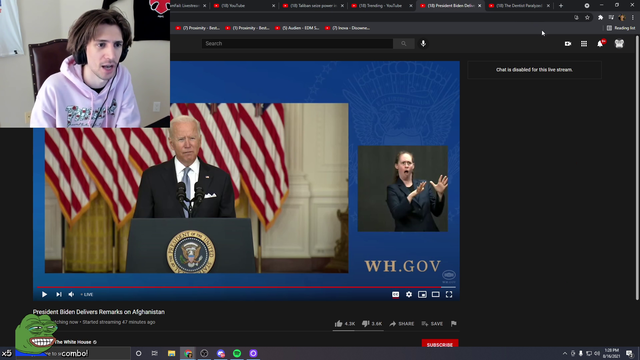Open the '(1) Proximity - Best' bookmark

pyautogui.click(x=247, y=28)
